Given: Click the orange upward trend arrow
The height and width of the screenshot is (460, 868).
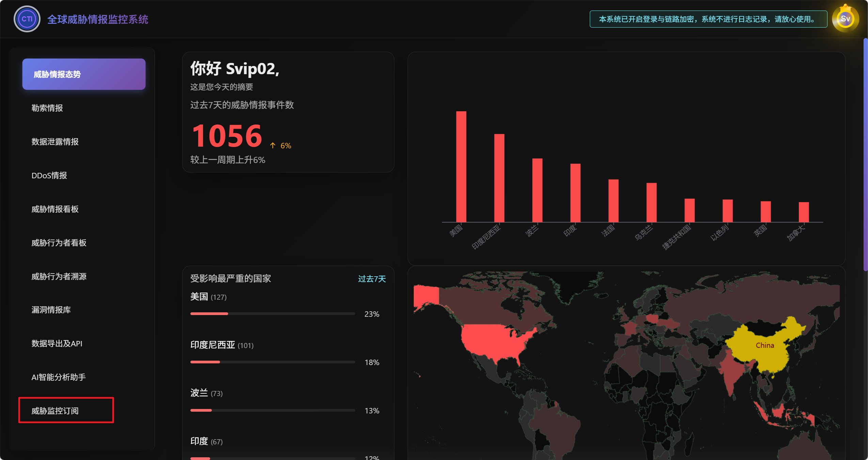Looking at the screenshot, I should (273, 146).
